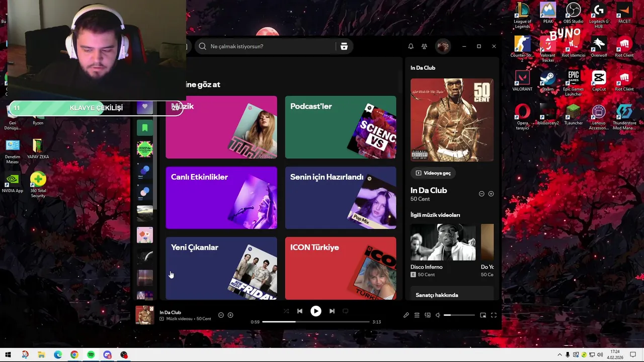Open 50 Cent artist link under In Da Club
This screenshot has height=362, width=644.
420,199
